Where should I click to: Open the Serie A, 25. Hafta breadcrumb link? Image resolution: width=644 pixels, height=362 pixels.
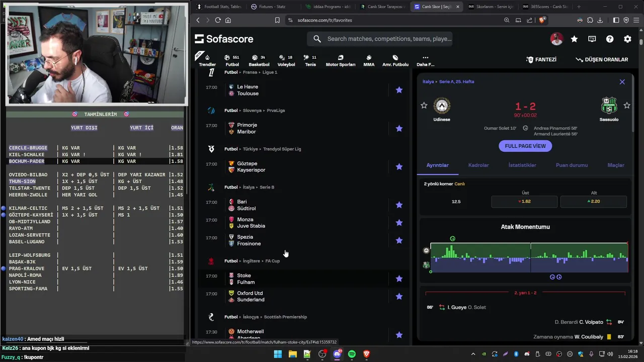[x=456, y=81]
